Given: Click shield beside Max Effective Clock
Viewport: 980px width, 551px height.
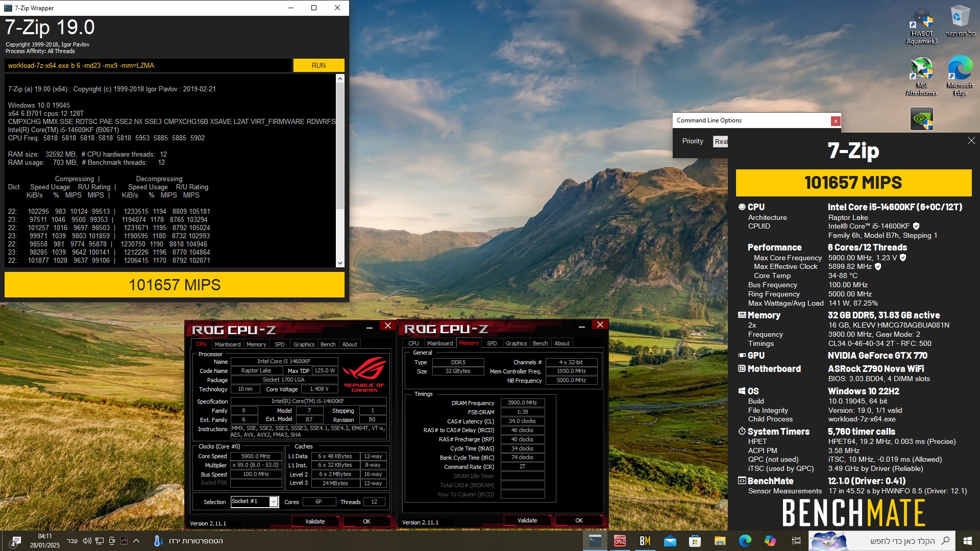Looking at the screenshot, I should tap(878, 266).
